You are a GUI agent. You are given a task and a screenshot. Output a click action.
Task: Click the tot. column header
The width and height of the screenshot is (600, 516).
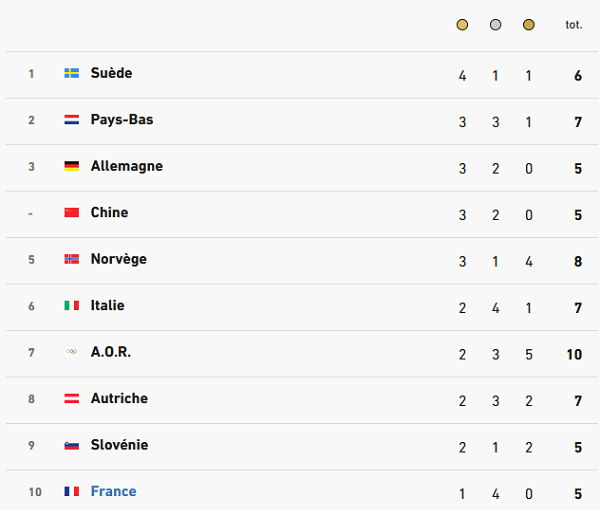tap(574, 25)
